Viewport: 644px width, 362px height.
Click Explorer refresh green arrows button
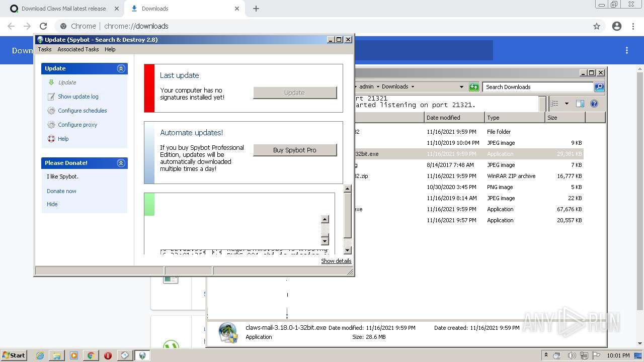(x=474, y=87)
